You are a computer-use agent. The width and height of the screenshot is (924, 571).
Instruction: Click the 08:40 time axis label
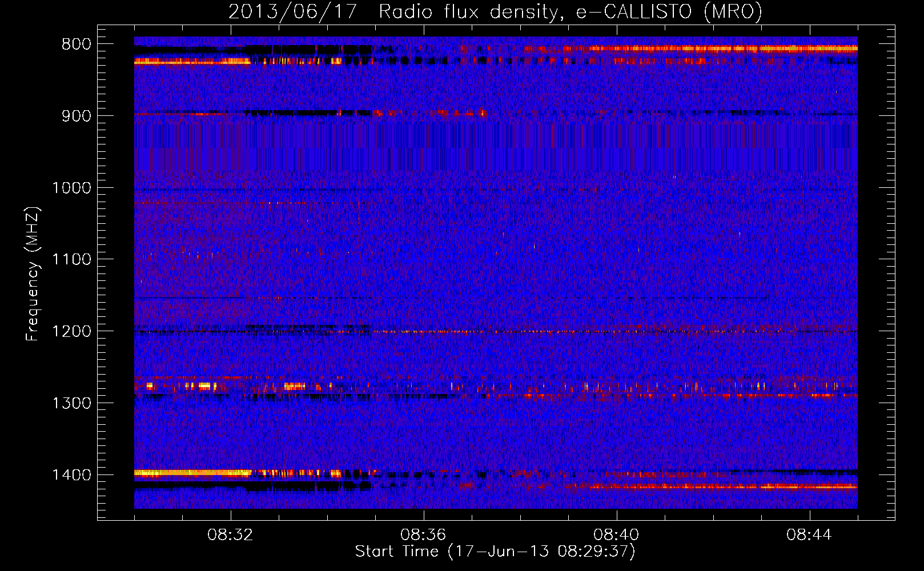point(616,535)
